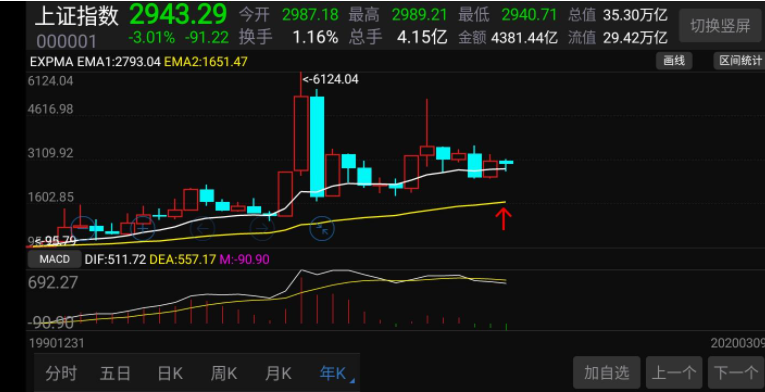
Task: Click the DIF:511.72 value
Action: (x=115, y=260)
